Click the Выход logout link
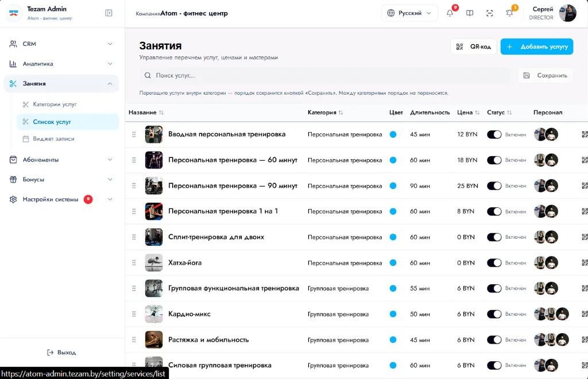 pos(61,353)
